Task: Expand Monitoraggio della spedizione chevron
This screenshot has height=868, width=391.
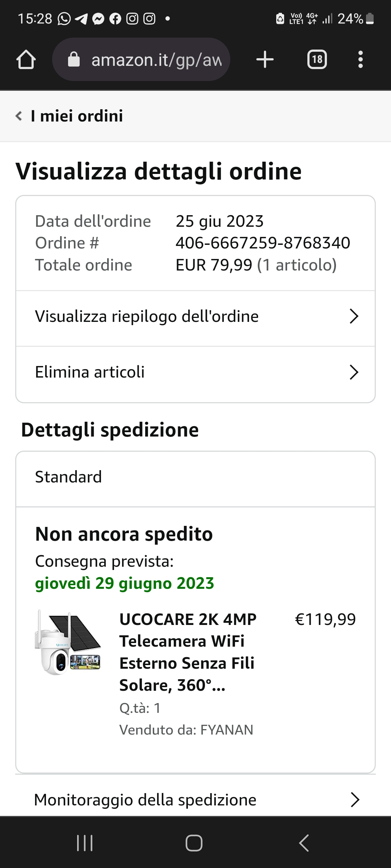Action: (355, 800)
